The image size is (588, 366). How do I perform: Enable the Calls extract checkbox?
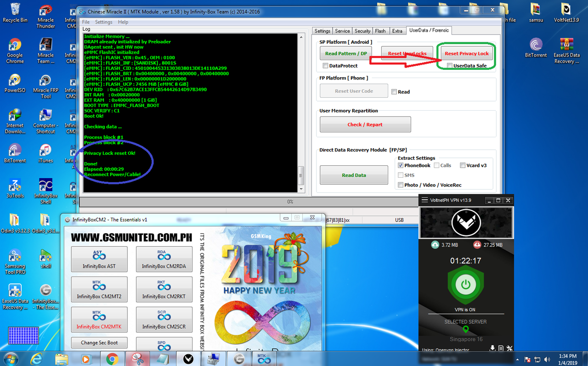click(x=436, y=165)
